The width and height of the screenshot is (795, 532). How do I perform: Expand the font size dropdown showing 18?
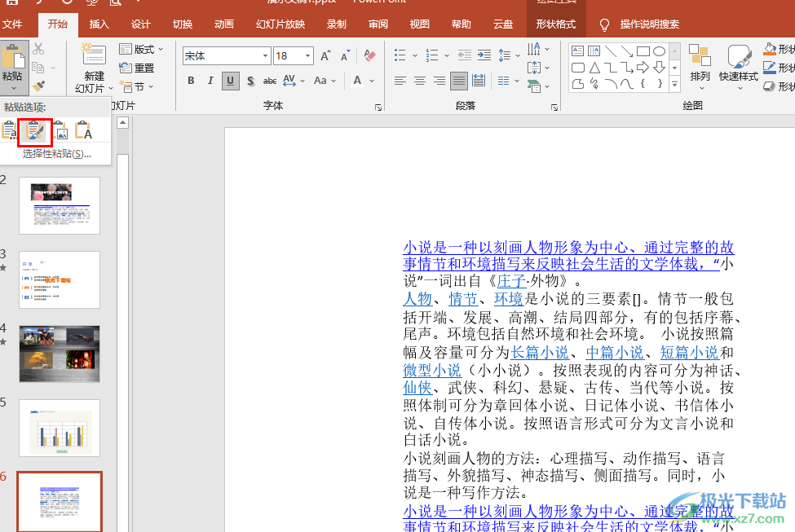307,56
